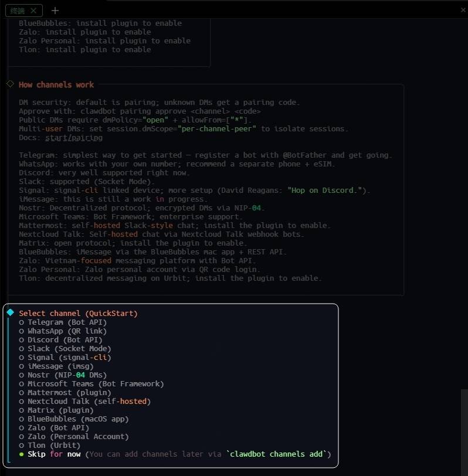Select the Nostr (NIP-04 DMs) option
Image resolution: width=468 pixels, height=476 pixels.
(63, 375)
